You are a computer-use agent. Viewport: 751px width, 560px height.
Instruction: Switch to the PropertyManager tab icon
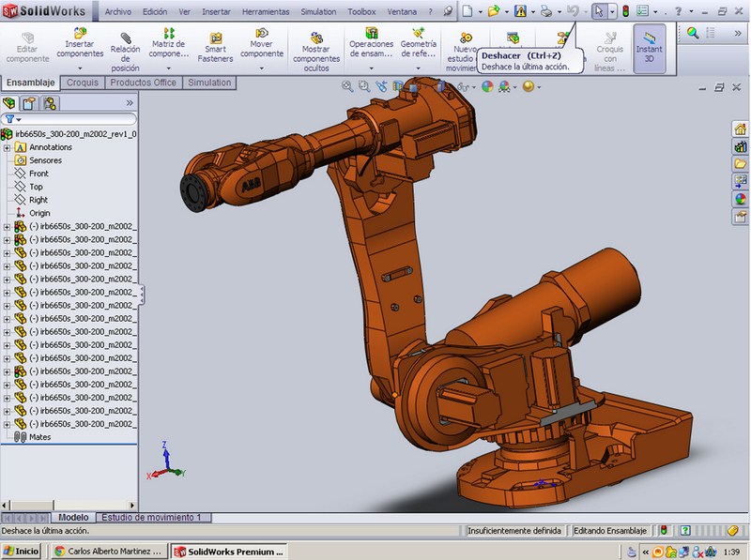[29, 103]
